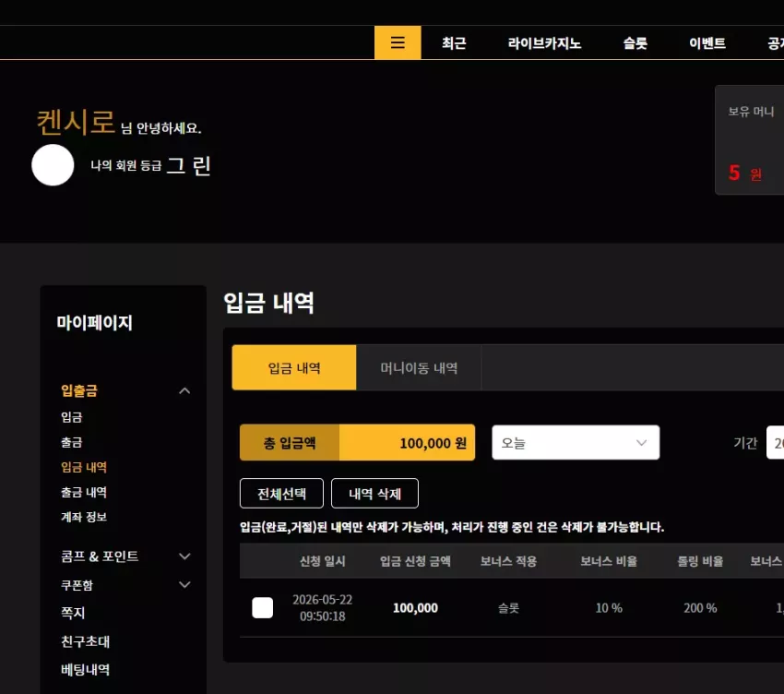
Task: Click the 기간 date input field
Action: click(775, 442)
